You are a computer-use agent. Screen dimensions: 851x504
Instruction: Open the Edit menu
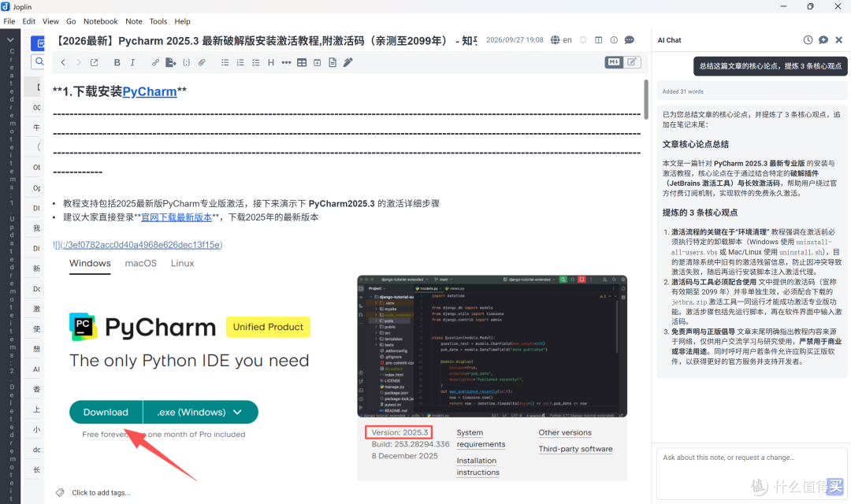pyautogui.click(x=29, y=21)
